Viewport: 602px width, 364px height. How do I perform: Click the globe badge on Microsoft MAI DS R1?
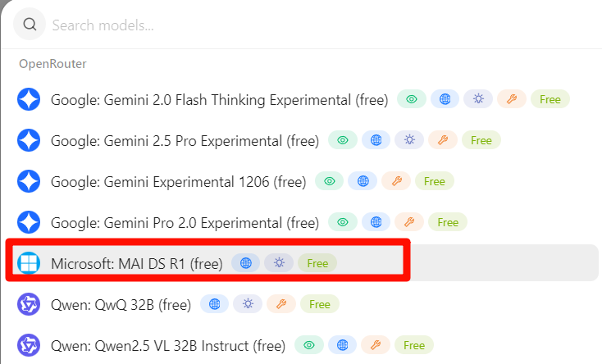(x=246, y=263)
